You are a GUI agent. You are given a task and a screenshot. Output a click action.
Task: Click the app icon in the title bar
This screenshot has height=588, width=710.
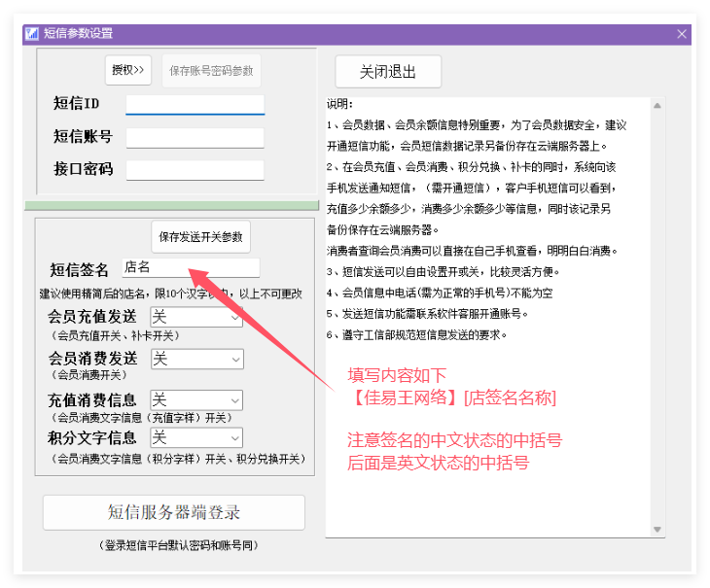pyautogui.click(x=32, y=33)
